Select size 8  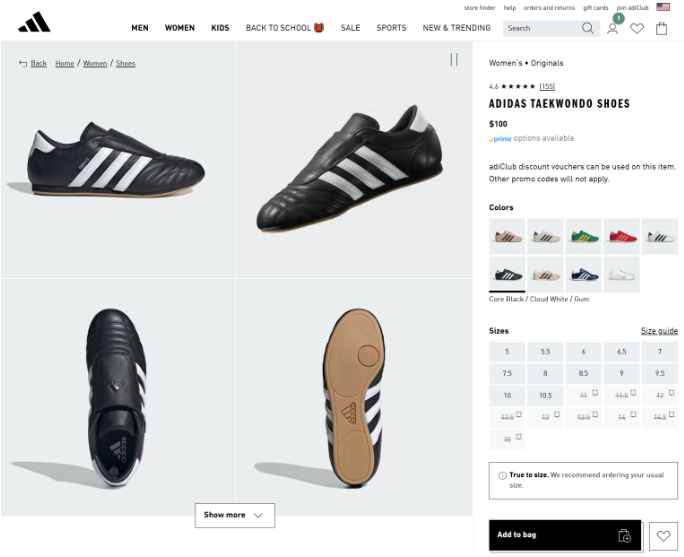tap(545, 373)
